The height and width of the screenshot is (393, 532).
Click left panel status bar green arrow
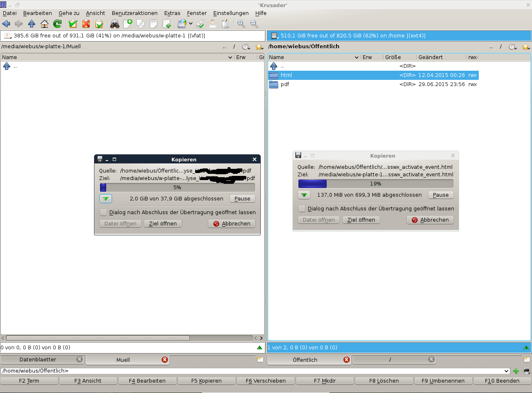pos(260,347)
